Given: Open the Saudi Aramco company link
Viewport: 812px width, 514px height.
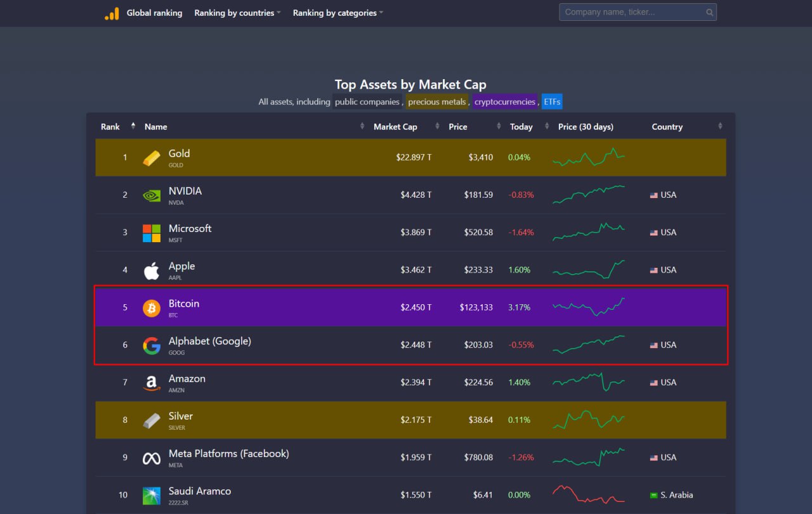Looking at the screenshot, I should pos(200,491).
